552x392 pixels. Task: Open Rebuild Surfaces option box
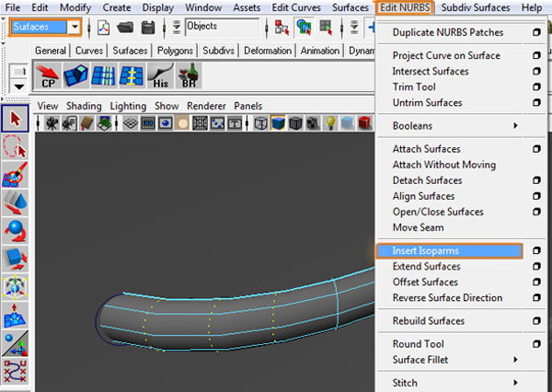[536, 321]
